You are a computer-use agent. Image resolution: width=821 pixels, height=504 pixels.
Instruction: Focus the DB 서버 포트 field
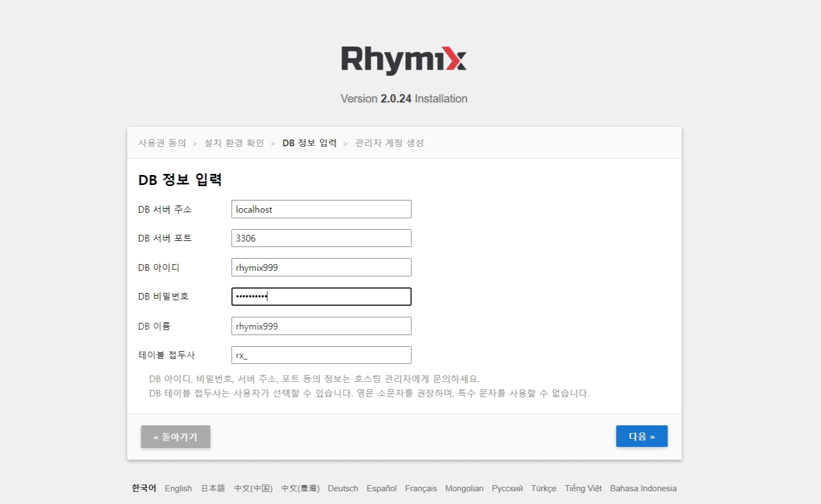[322, 238]
